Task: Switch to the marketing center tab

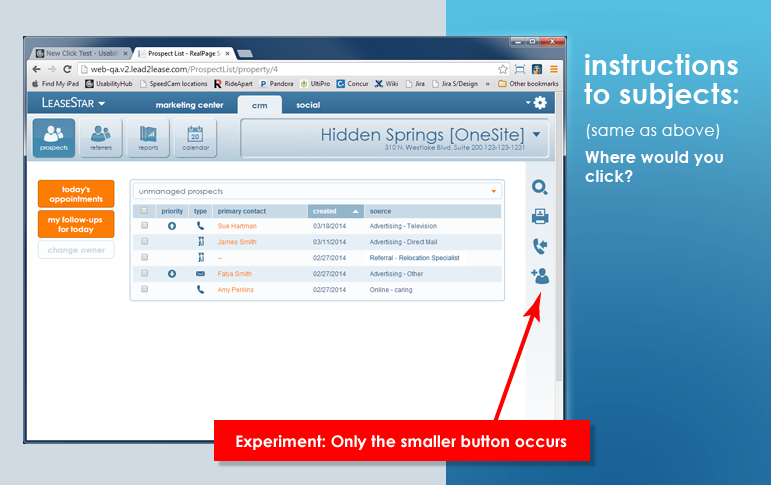Action: point(189,104)
